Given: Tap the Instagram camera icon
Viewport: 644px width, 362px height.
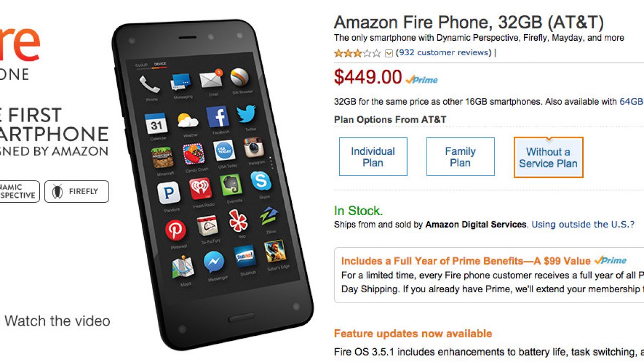Looking at the screenshot, I should (x=254, y=148).
